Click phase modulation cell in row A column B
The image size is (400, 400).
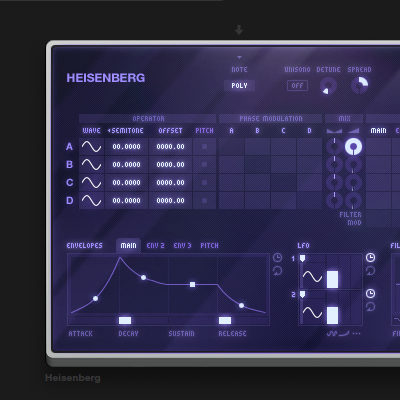(x=257, y=147)
